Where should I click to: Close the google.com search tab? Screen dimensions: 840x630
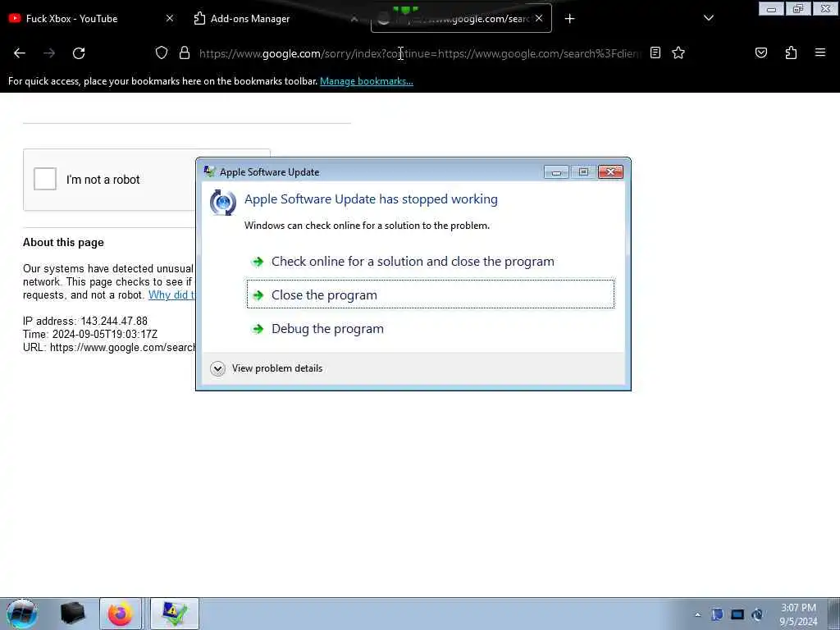(539, 18)
